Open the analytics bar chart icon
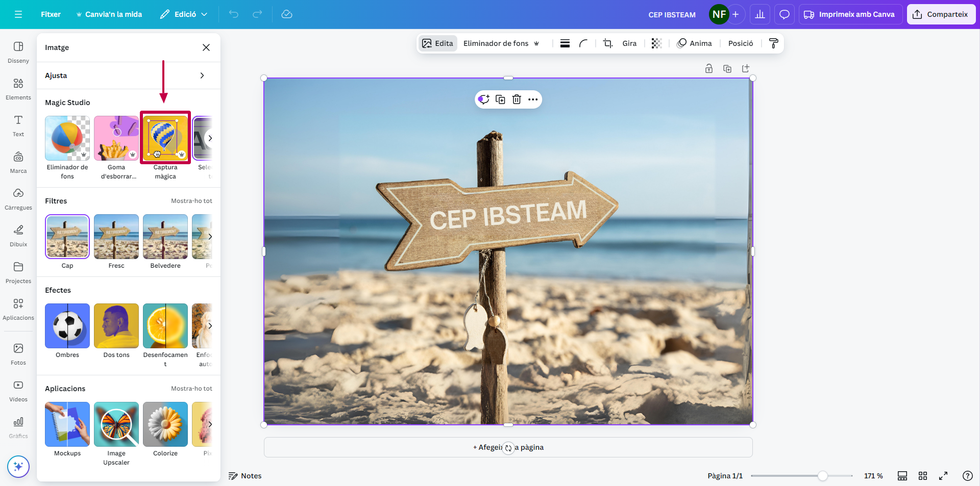980x486 pixels. (759, 14)
